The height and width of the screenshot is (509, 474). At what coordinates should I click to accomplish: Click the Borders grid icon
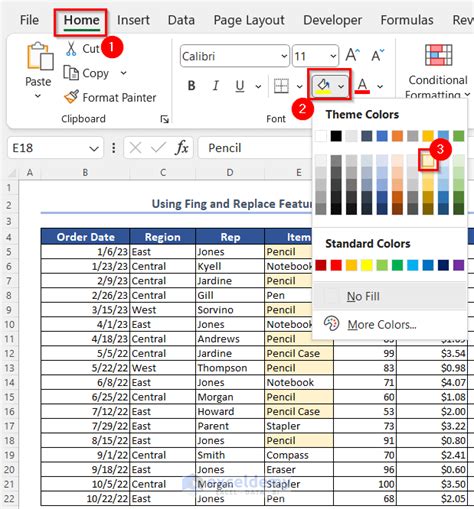pyautogui.click(x=281, y=86)
